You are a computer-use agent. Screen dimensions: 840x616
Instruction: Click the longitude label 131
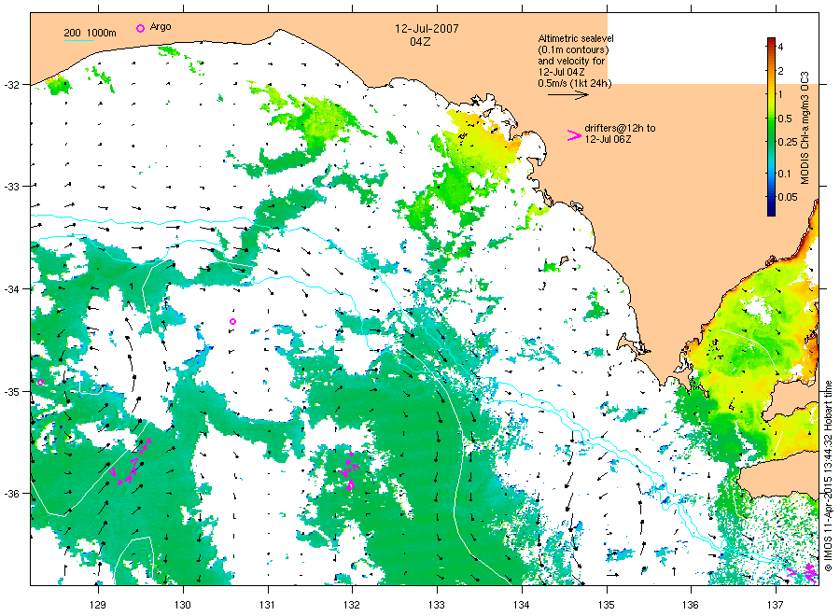tap(267, 605)
